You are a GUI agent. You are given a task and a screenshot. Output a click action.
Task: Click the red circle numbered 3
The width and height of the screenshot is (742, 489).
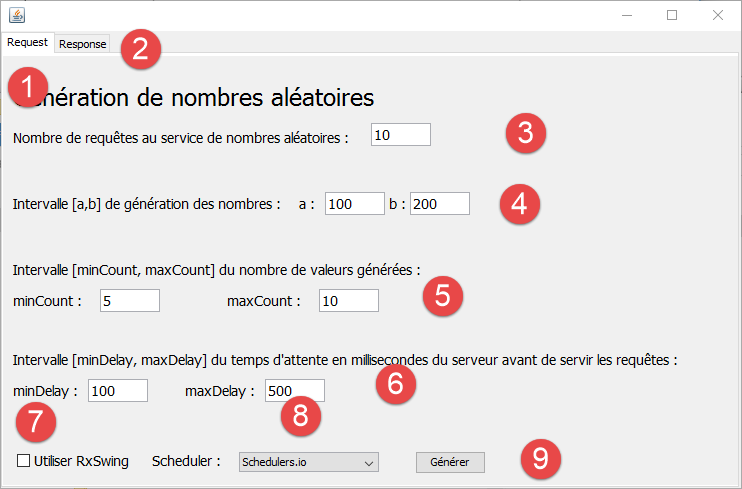(525, 133)
